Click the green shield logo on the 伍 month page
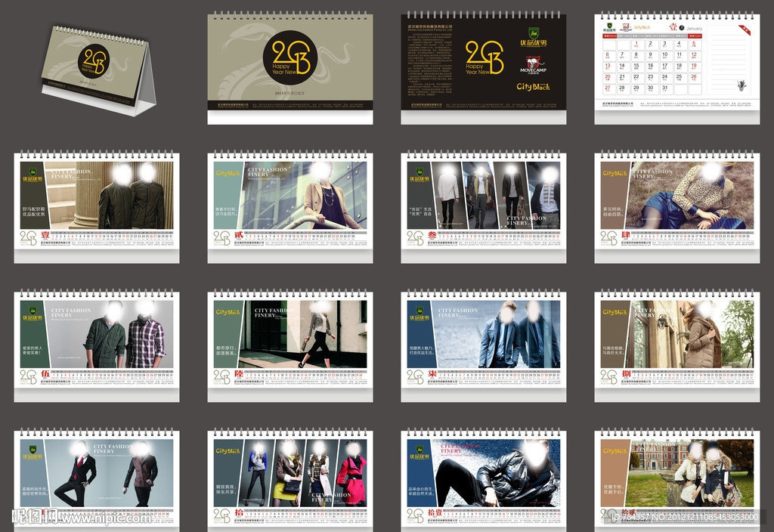774x532 pixels. [31, 311]
